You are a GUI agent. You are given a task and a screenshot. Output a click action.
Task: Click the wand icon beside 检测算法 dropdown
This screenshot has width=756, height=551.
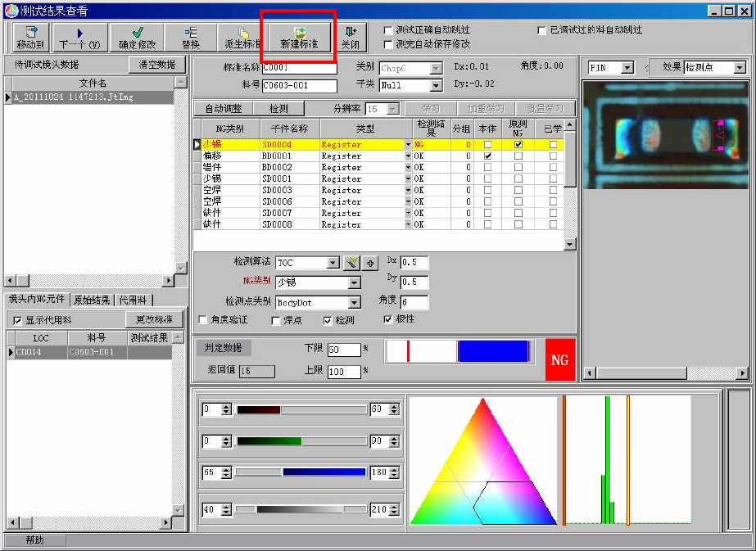coord(351,263)
